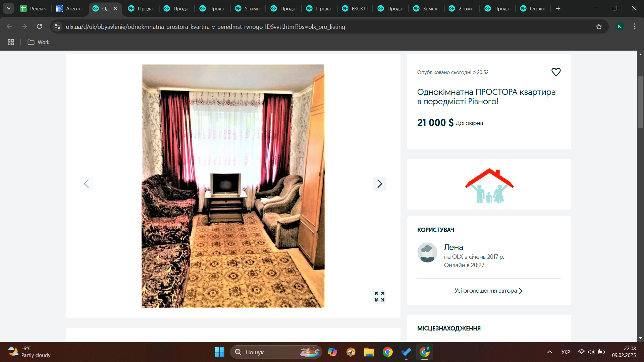The width and height of the screenshot is (644, 362).
Task: Open photo in fullscreen view
Action: (x=379, y=296)
